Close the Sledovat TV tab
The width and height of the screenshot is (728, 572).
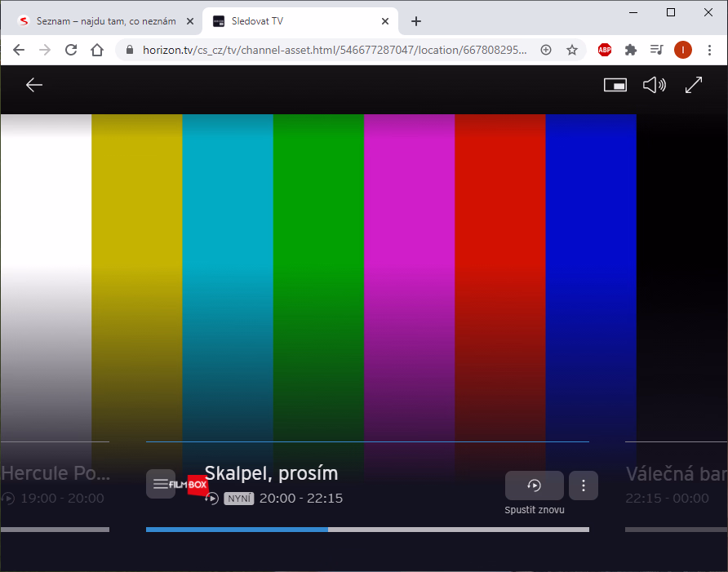coord(385,21)
